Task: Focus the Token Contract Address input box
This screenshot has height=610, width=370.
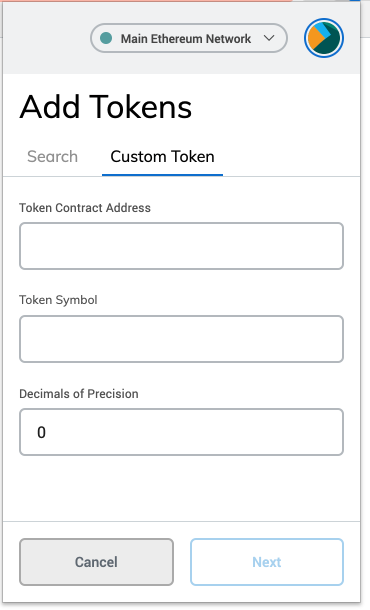Action: pyautogui.click(x=181, y=246)
